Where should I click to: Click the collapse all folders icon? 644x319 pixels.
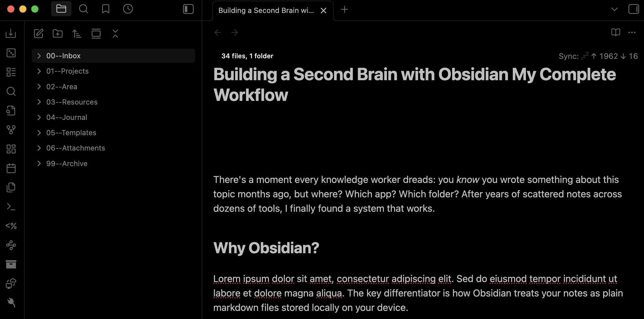point(115,34)
